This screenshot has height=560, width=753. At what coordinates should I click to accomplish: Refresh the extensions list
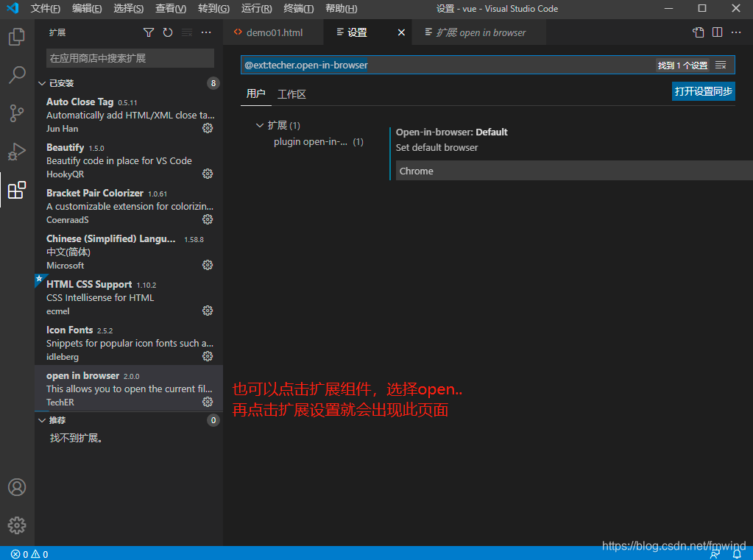tap(168, 32)
